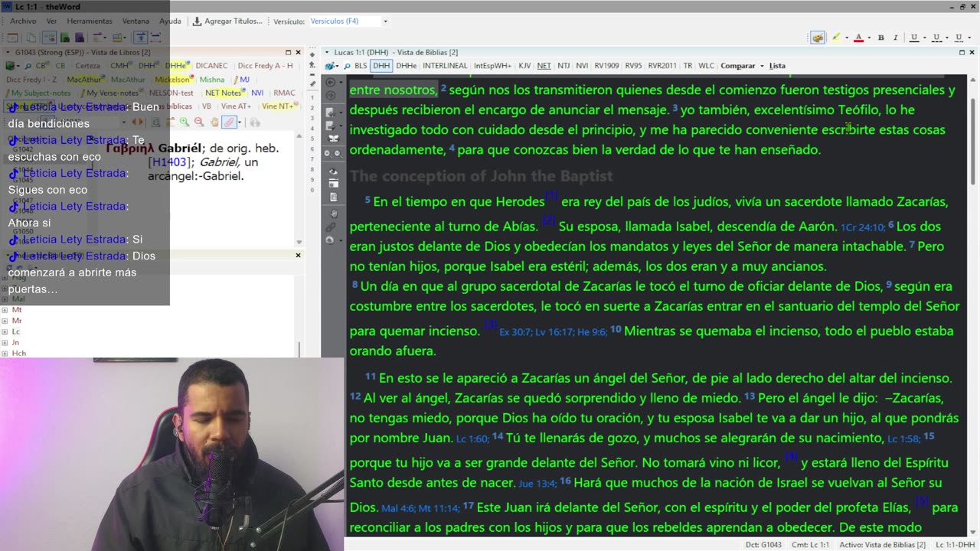This screenshot has width=980, height=551.
Task: Expand the Mr book tree node
Action: pyautogui.click(x=5, y=321)
